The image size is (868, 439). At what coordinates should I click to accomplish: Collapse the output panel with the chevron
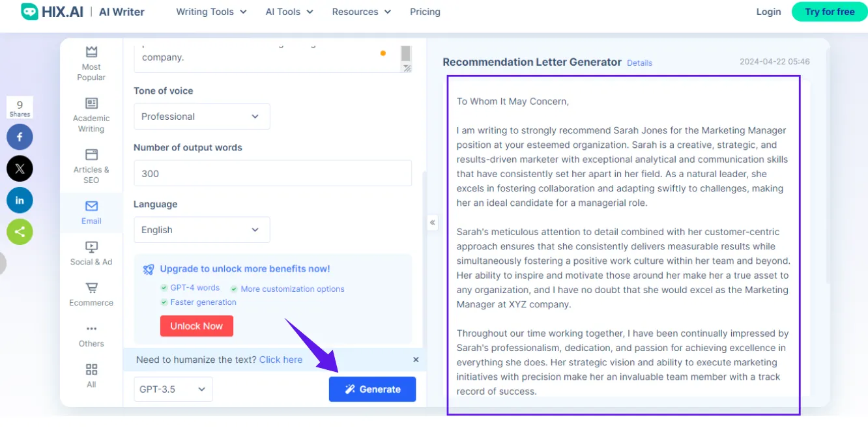pyautogui.click(x=432, y=222)
